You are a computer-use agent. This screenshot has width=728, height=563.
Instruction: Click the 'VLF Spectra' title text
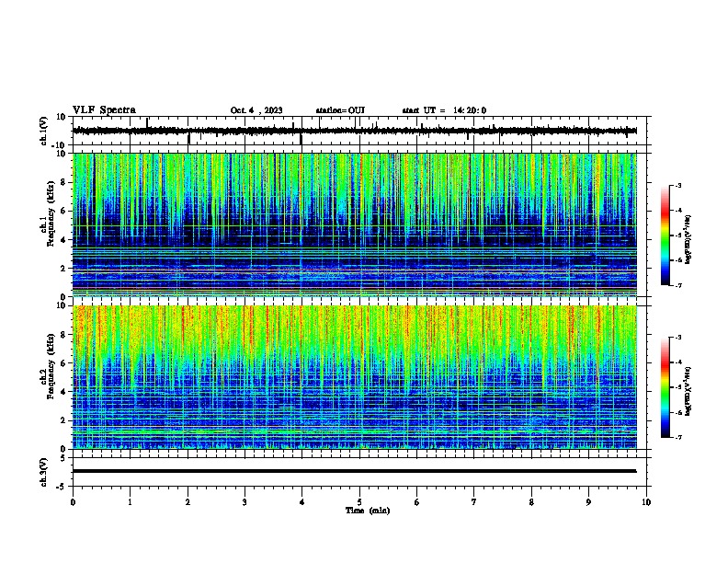point(104,110)
